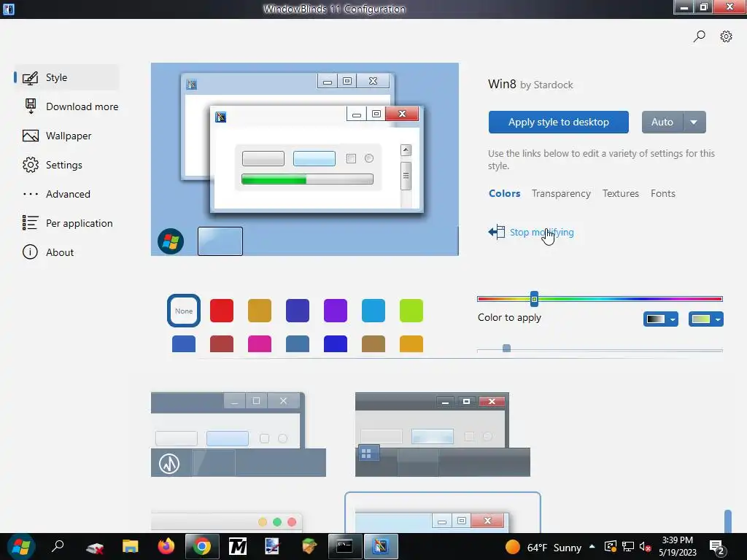Screen dimensions: 747x560
Task: Click the Settings cog icon in sidebar
Action: [x=31, y=165]
